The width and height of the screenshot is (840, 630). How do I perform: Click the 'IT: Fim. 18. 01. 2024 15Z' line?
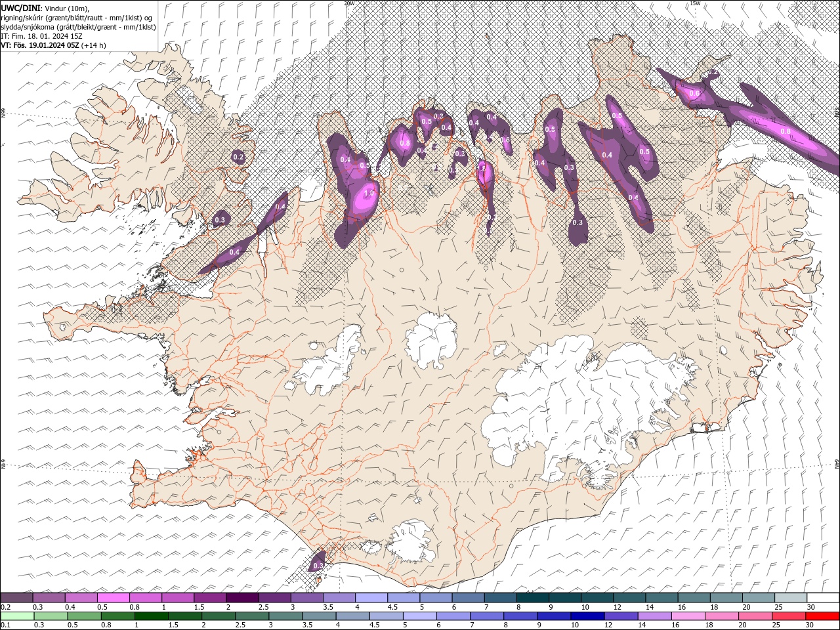[41, 36]
